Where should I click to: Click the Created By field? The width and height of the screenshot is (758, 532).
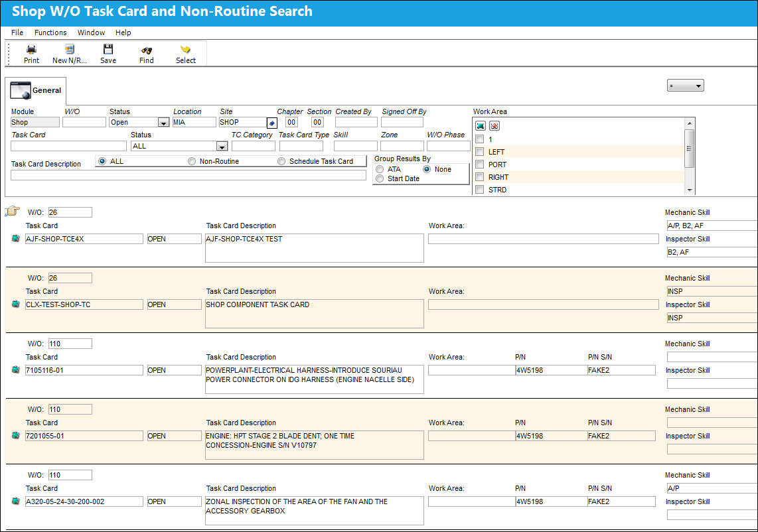coord(356,122)
